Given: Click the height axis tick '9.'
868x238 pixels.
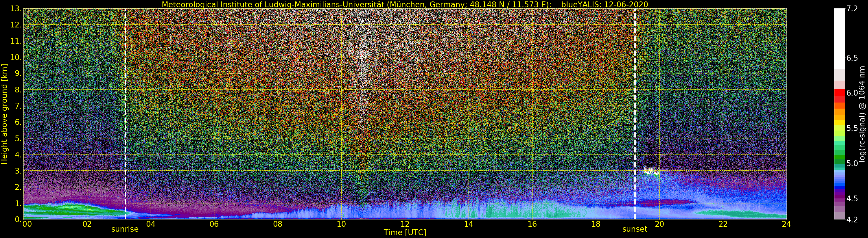Looking at the screenshot, I should point(18,73).
